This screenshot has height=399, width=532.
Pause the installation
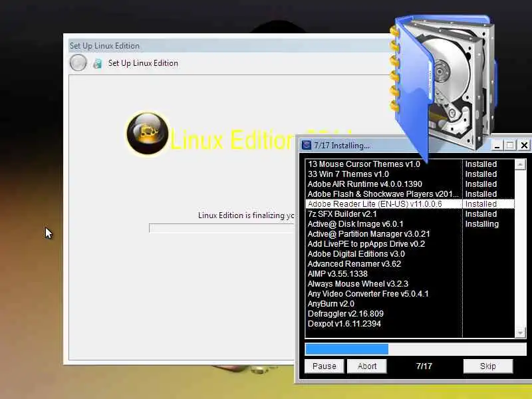[x=324, y=366]
